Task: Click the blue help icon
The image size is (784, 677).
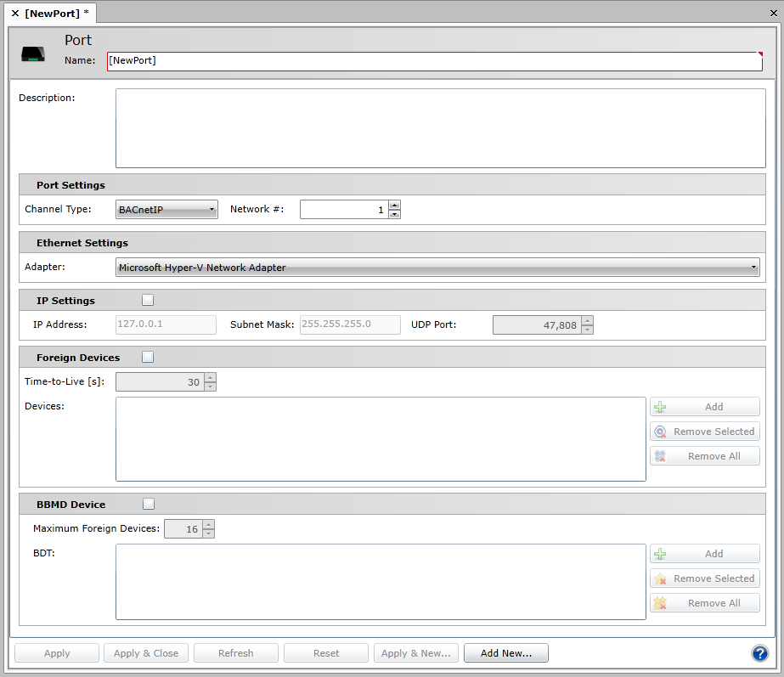Action: [x=759, y=653]
